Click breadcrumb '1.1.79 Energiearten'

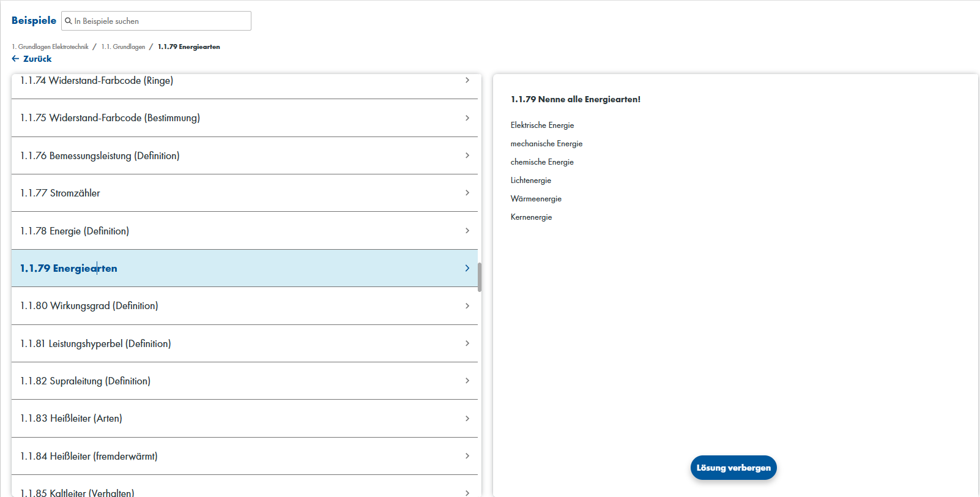coord(189,47)
